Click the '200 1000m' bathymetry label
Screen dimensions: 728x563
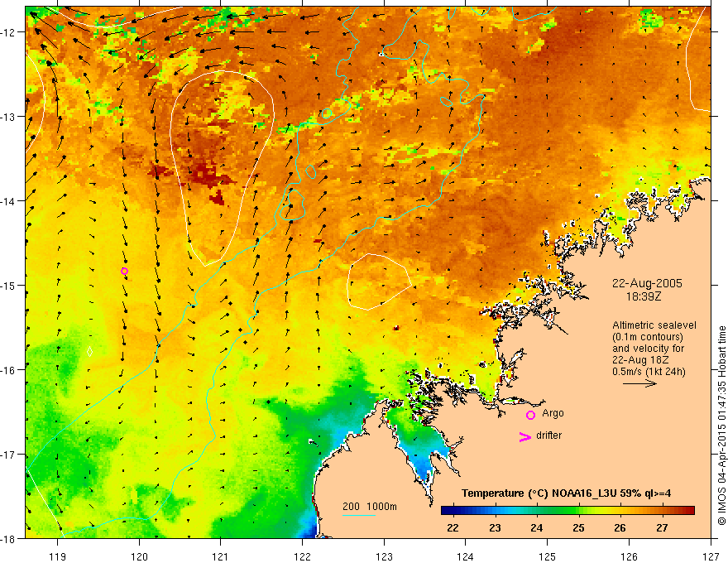(370, 507)
